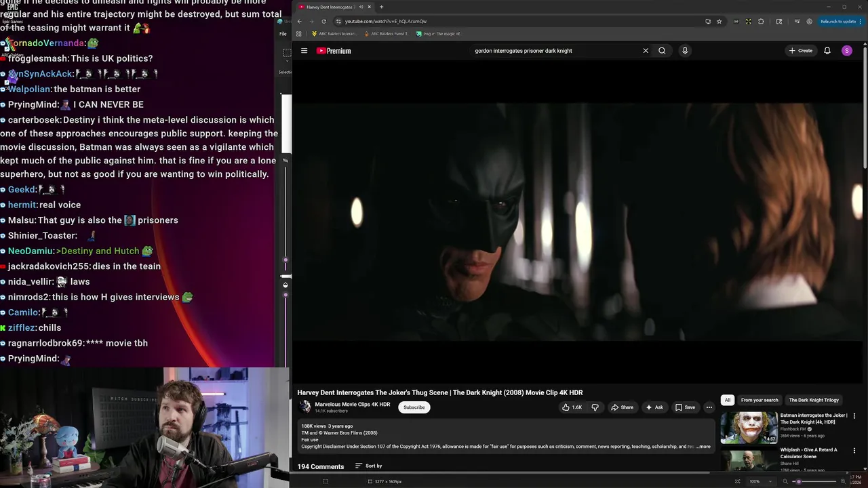
Task: Open the Epic Games desktop icon
Action: click(x=12, y=12)
